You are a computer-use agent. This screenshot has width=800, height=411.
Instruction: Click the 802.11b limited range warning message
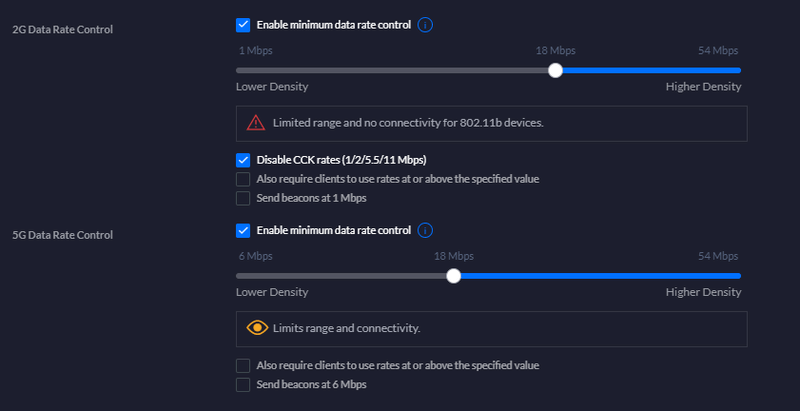click(408, 123)
